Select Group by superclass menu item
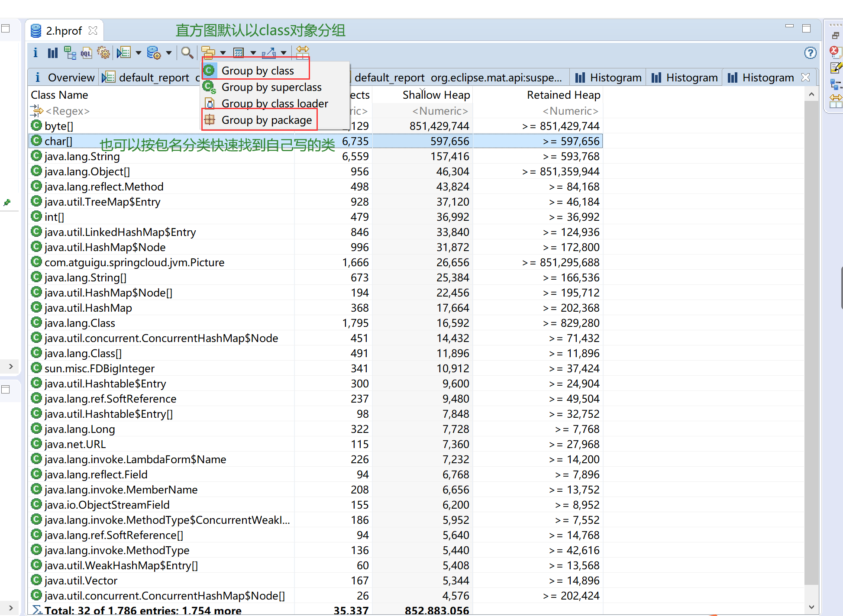The width and height of the screenshot is (843, 616). click(272, 87)
